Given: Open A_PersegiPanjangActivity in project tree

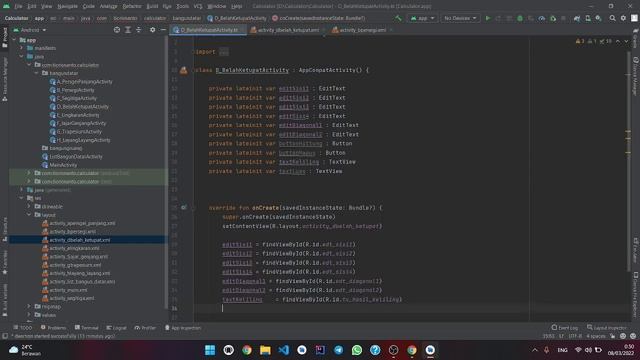Looking at the screenshot, I should 84,82.
